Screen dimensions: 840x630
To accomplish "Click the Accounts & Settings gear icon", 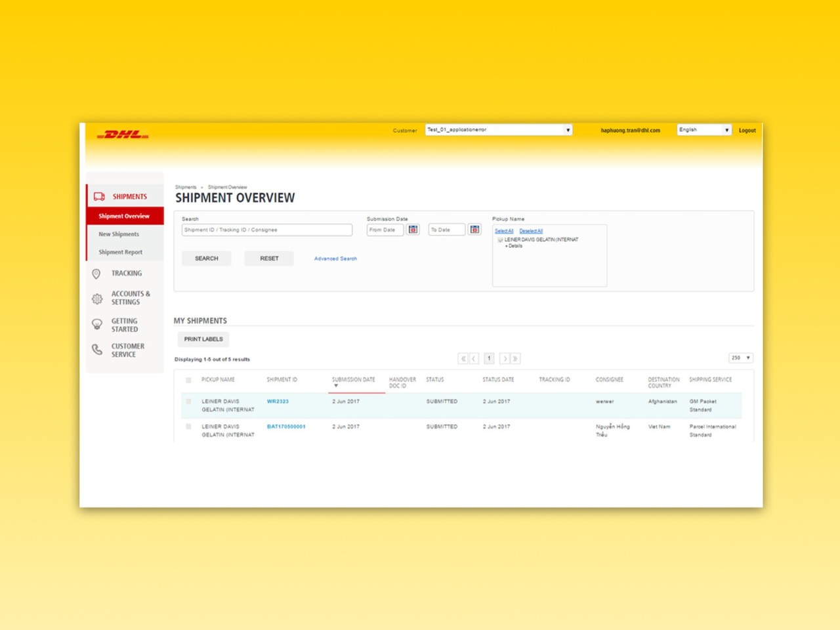I will click(x=97, y=299).
